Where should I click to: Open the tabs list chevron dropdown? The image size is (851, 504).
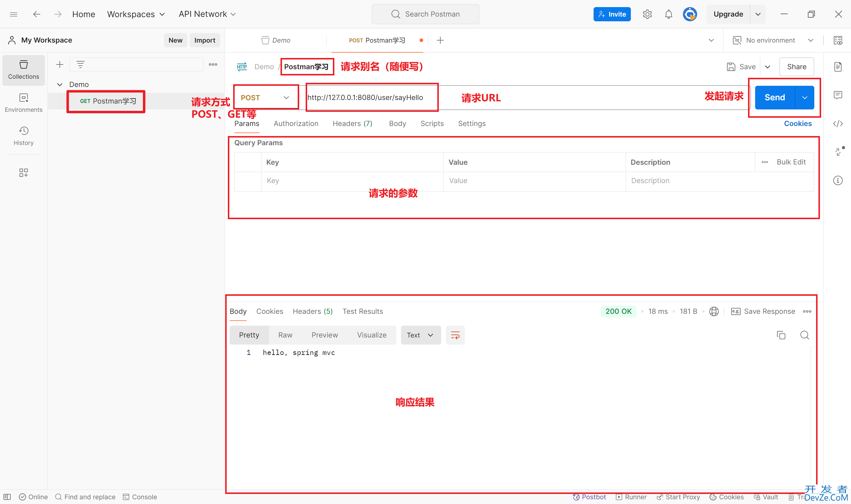711,41
